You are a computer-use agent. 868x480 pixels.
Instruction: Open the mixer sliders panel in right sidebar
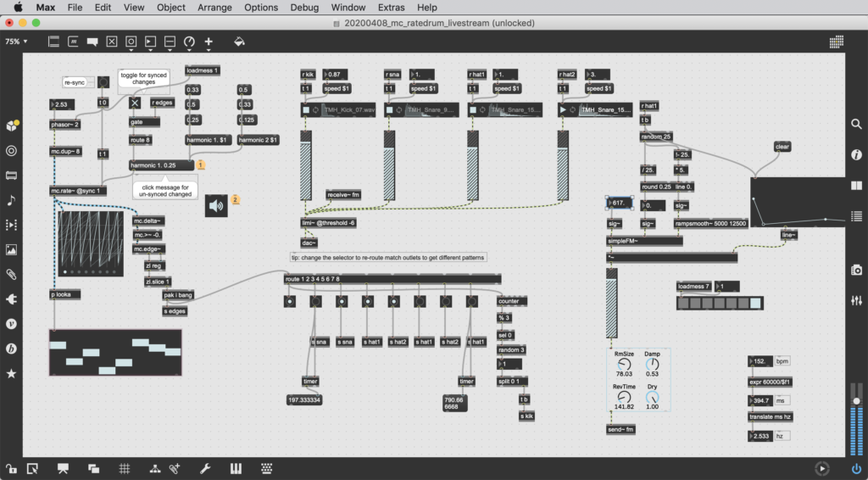(x=856, y=300)
